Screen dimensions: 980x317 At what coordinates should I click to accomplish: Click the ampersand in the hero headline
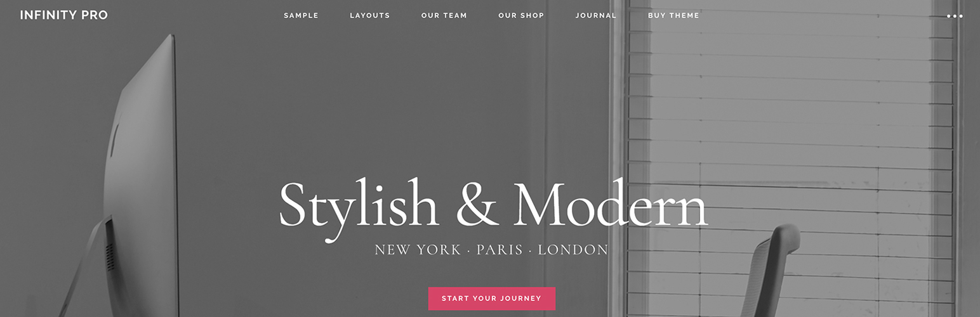pos(477,205)
